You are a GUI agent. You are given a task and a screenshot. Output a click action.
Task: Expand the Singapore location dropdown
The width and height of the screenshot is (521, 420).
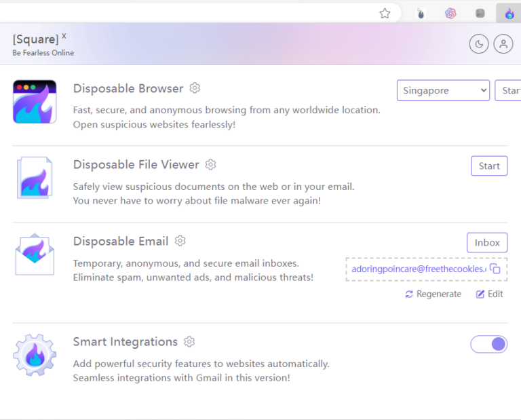point(443,90)
